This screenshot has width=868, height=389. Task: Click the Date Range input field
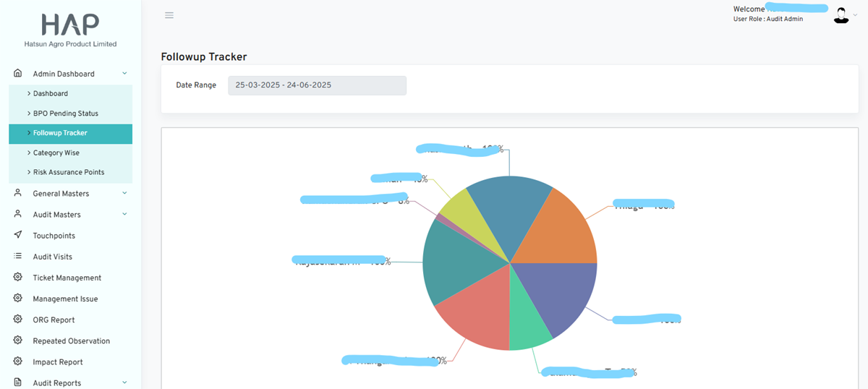pyautogui.click(x=317, y=85)
